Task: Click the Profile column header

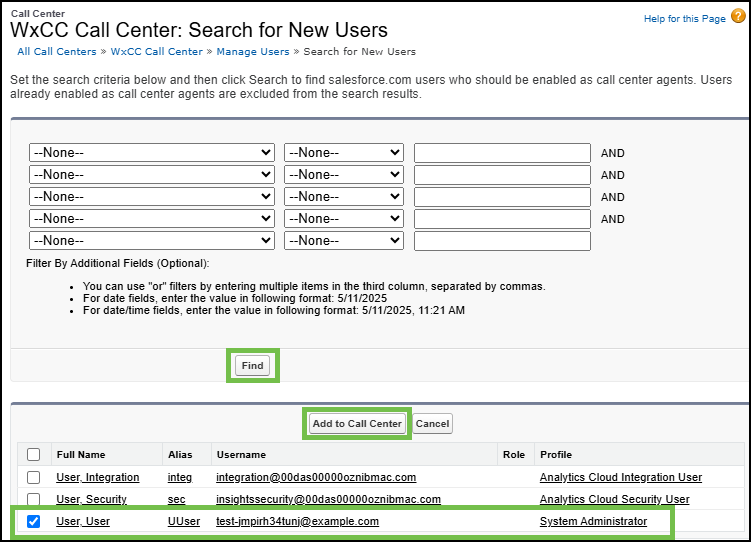Action: tap(556, 455)
